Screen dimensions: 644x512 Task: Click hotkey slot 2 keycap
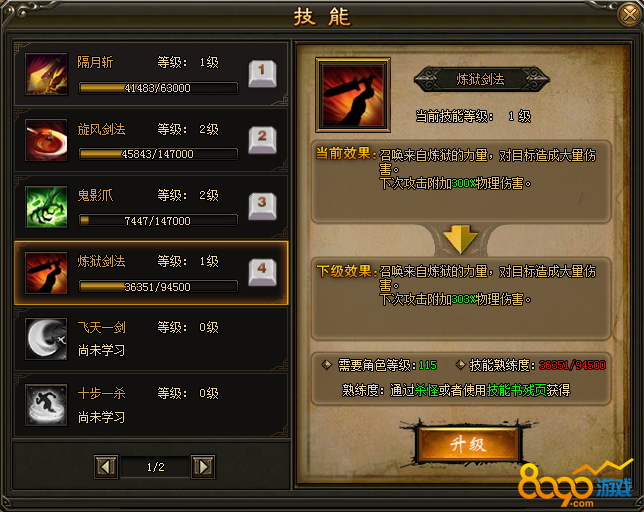[x=262, y=140]
